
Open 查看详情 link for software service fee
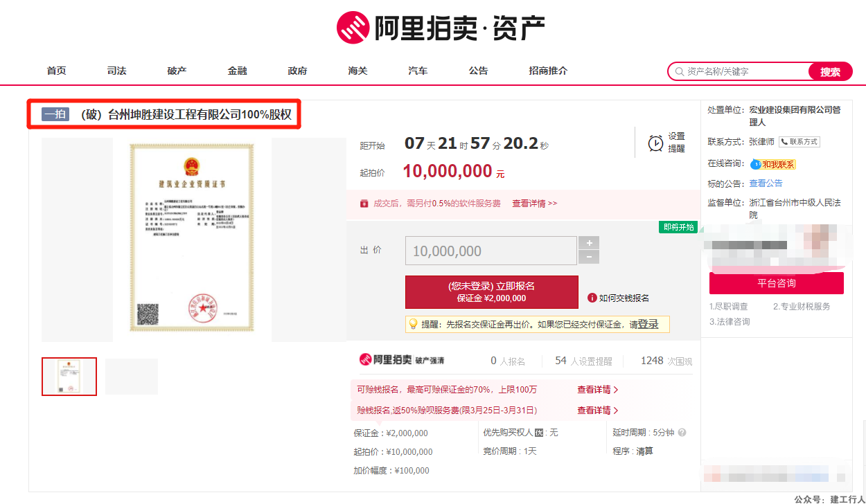[535, 204]
